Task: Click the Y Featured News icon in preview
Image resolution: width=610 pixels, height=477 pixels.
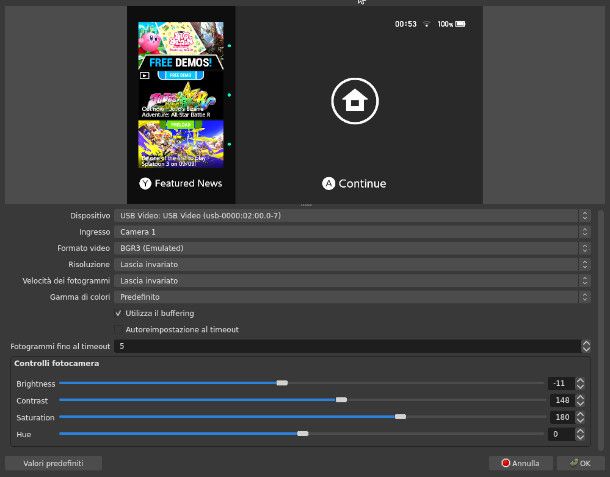Action: [x=145, y=184]
